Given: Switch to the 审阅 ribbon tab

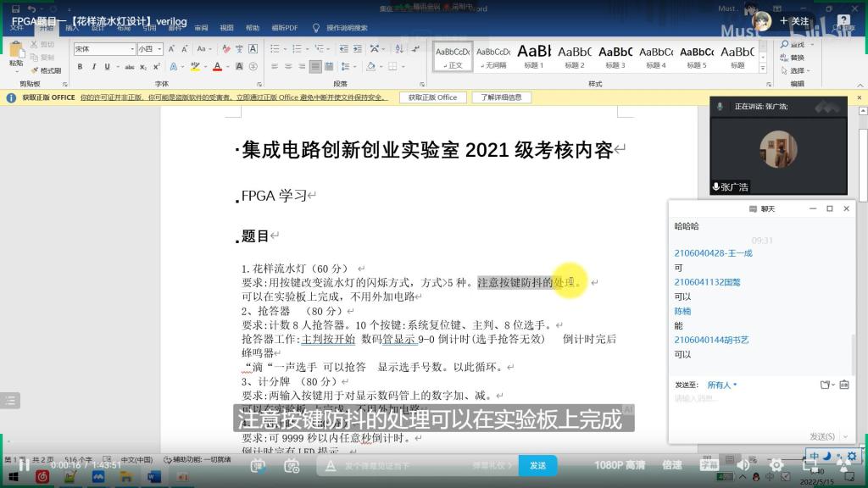Looking at the screenshot, I should click(201, 28).
